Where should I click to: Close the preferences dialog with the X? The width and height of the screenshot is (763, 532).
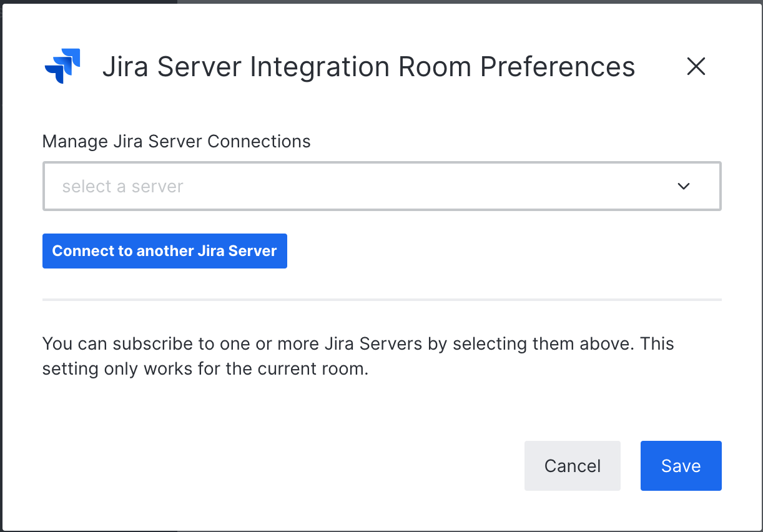[696, 66]
